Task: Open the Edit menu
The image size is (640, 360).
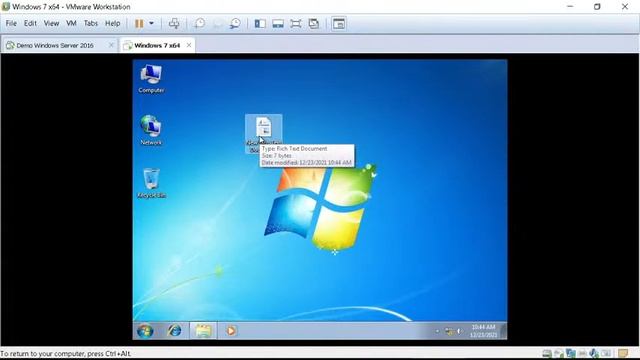Action: tap(30, 24)
